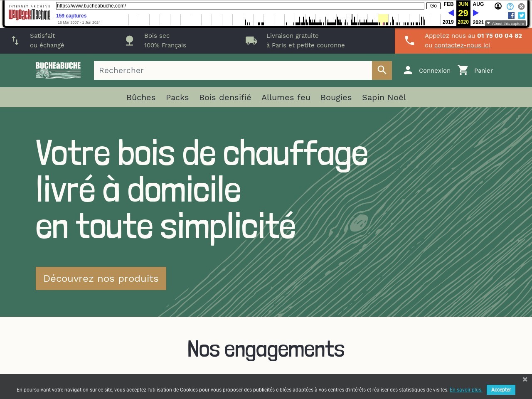The height and width of the screenshot is (399, 532).
Task: Go to next capture arrow
Action: 476,13
